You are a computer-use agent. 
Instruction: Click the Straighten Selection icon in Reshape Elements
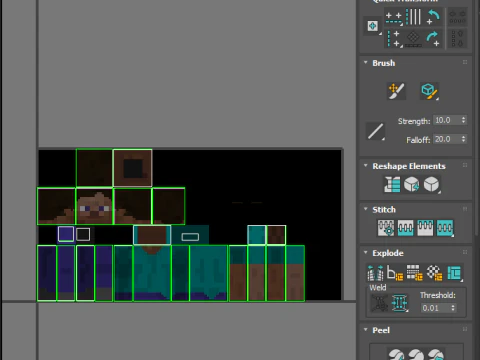(392, 184)
